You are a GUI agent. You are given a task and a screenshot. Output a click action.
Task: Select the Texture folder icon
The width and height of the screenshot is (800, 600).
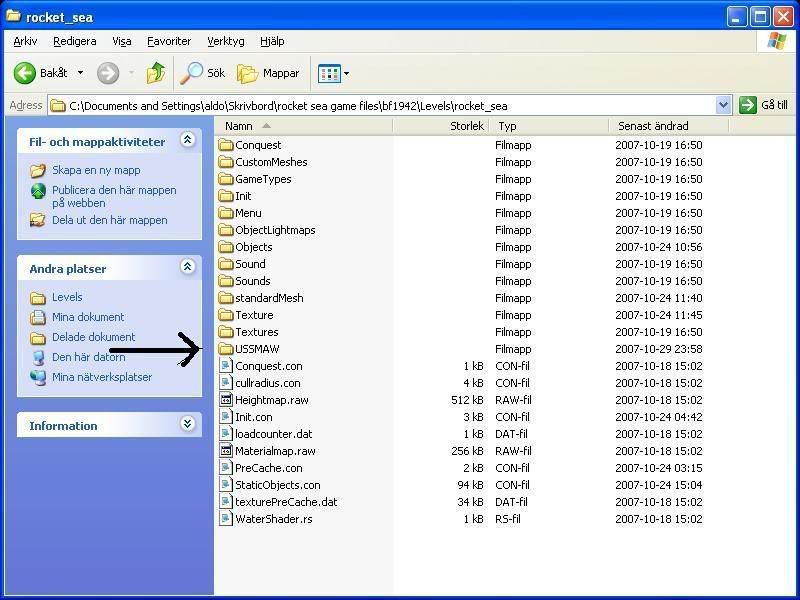pyautogui.click(x=226, y=315)
